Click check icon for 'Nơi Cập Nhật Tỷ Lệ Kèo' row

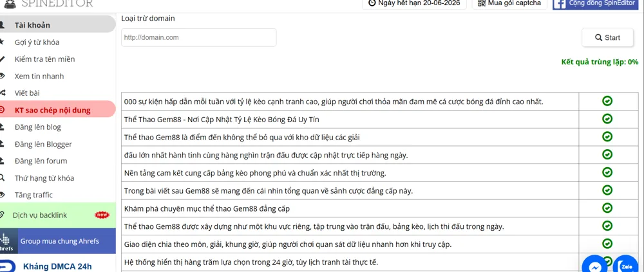coord(607,119)
